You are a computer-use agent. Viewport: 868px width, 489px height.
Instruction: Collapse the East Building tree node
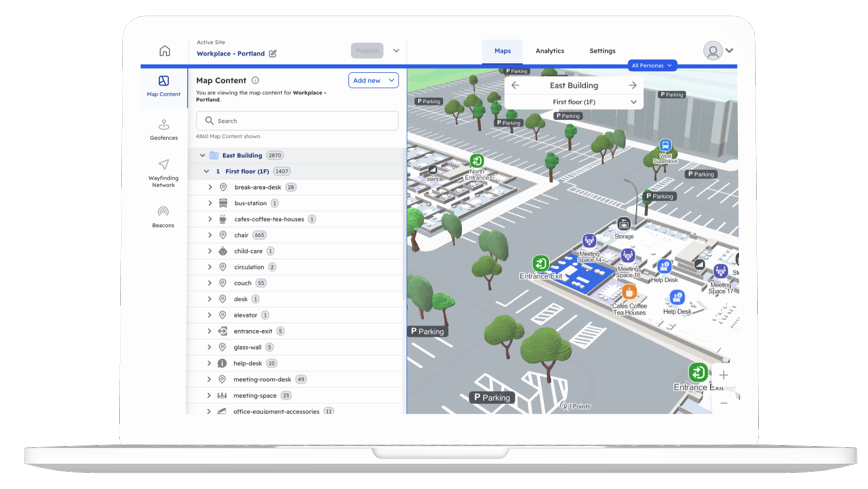pyautogui.click(x=202, y=156)
